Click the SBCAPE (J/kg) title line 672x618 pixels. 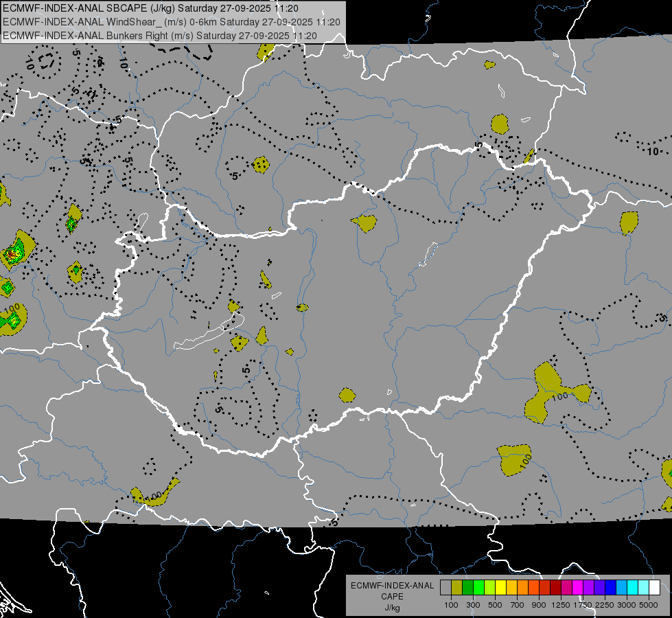tap(150, 8)
